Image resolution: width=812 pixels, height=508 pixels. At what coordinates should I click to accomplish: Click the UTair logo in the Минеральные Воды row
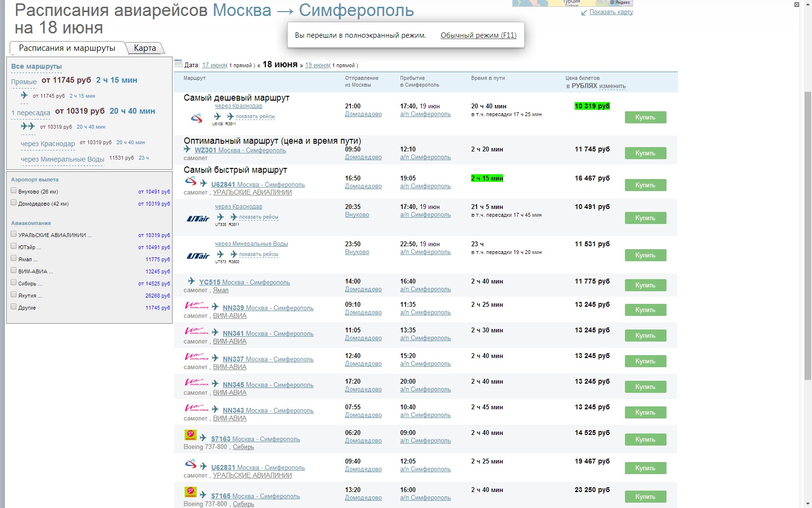[198, 256]
